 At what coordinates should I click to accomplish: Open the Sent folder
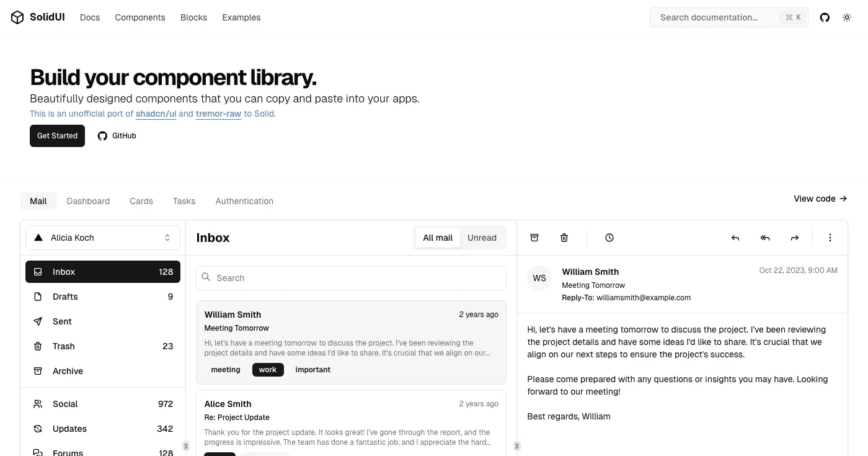[x=103, y=321]
